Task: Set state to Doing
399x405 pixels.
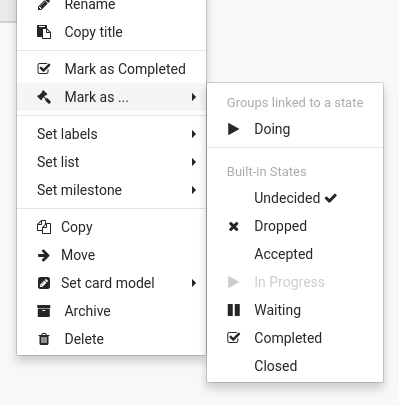Action: pos(295,129)
